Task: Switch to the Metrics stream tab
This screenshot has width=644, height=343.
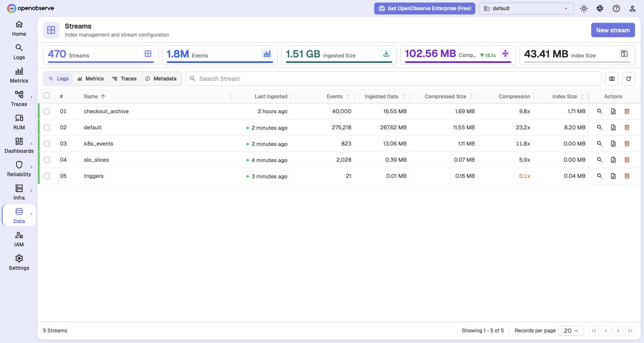Action: [x=90, y=79]
